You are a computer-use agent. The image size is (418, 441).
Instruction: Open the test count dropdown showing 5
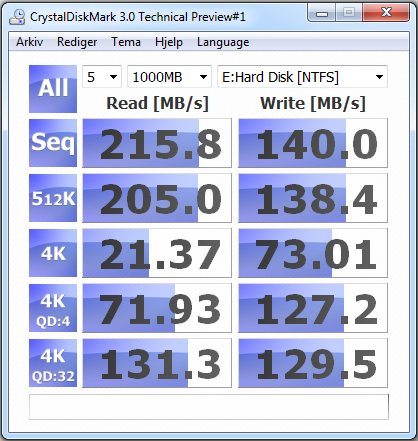pyautogui.click(x=102, y=77)
